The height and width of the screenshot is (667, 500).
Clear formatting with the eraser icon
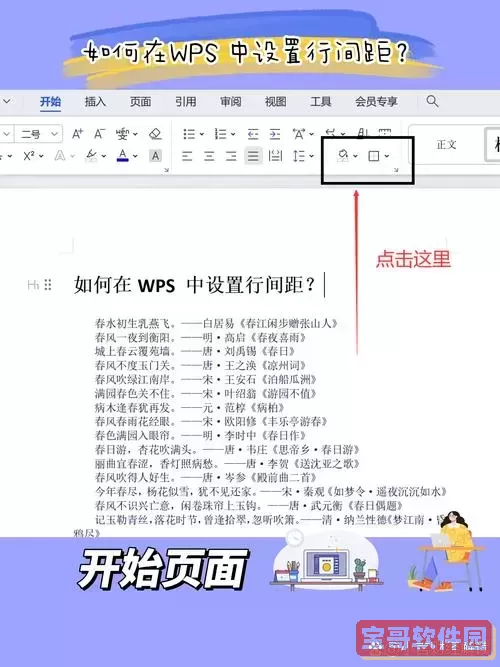[x=155, y=134]
